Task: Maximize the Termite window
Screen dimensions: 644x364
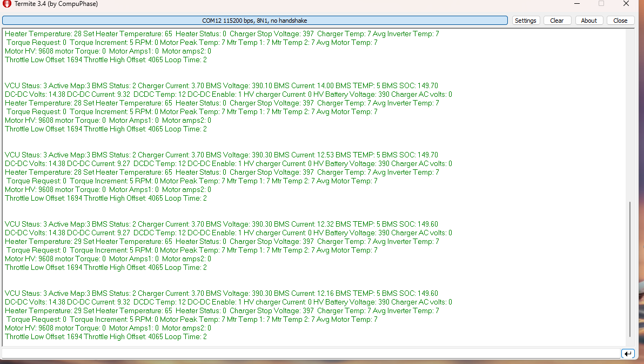Action: pyautogui.click(x=601, y=4)
